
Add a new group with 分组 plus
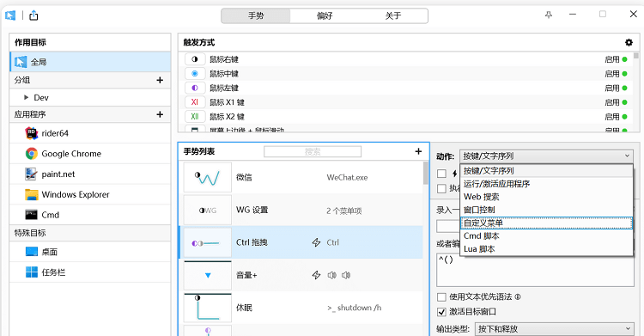pyautogui.click(x=160, y=80)
